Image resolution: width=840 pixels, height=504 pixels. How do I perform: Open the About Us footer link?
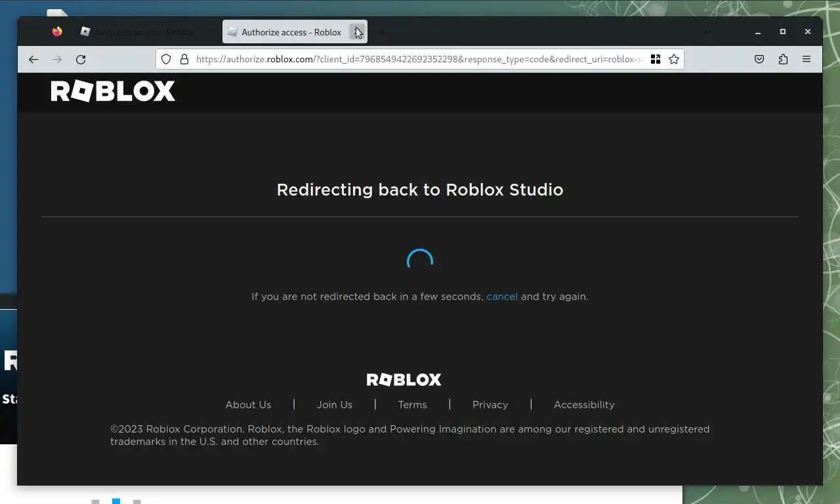(248, 405)
